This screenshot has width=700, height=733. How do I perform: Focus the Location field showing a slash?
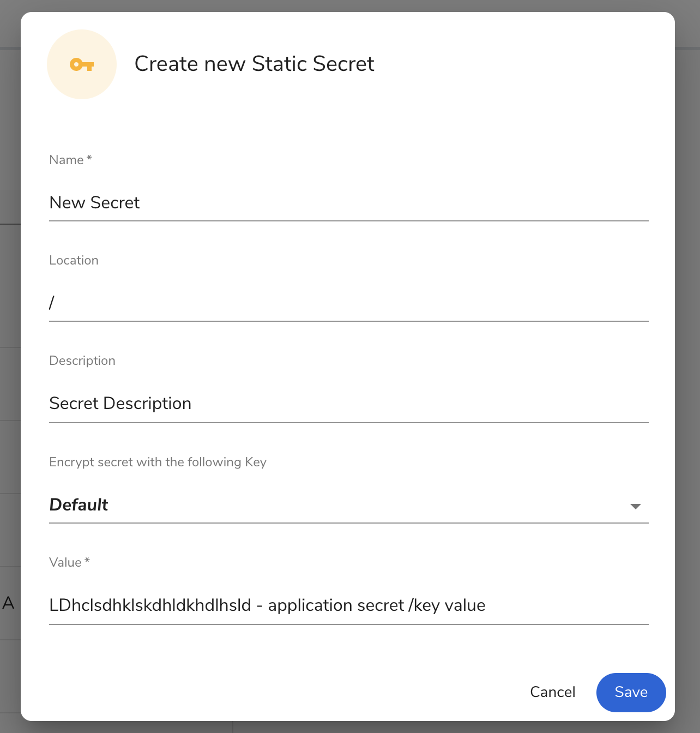pyautogui.click(x=349, y=303)
